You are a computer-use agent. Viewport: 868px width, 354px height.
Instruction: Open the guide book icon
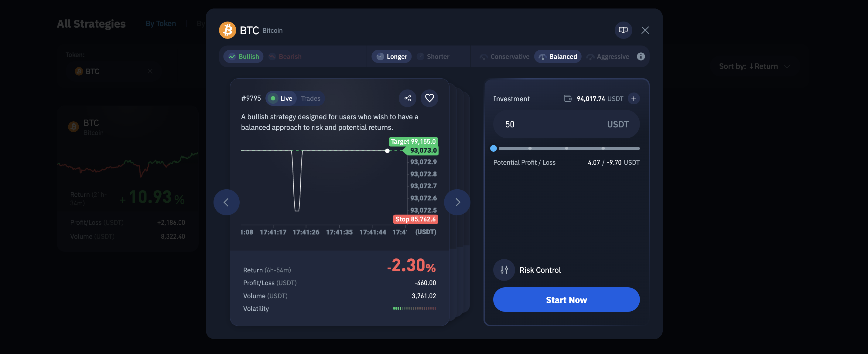[x=623, y=30]
